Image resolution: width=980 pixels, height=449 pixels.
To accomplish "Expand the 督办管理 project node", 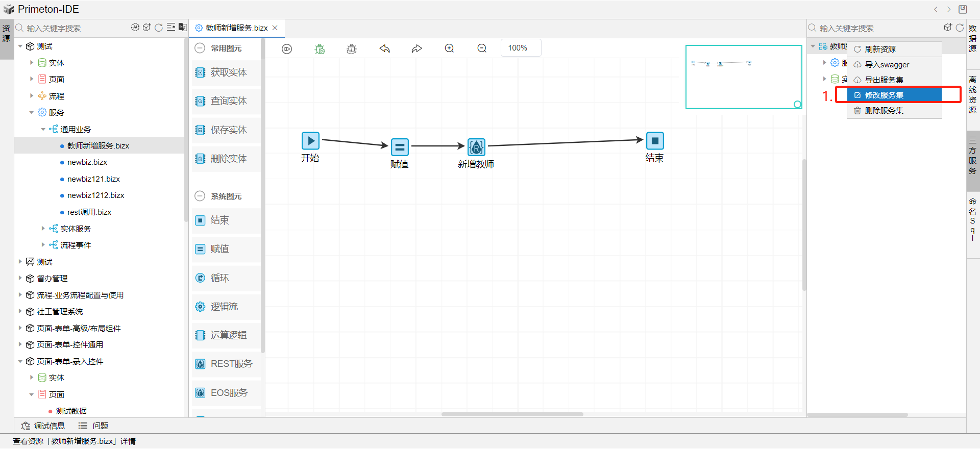I will coord(20,278).
